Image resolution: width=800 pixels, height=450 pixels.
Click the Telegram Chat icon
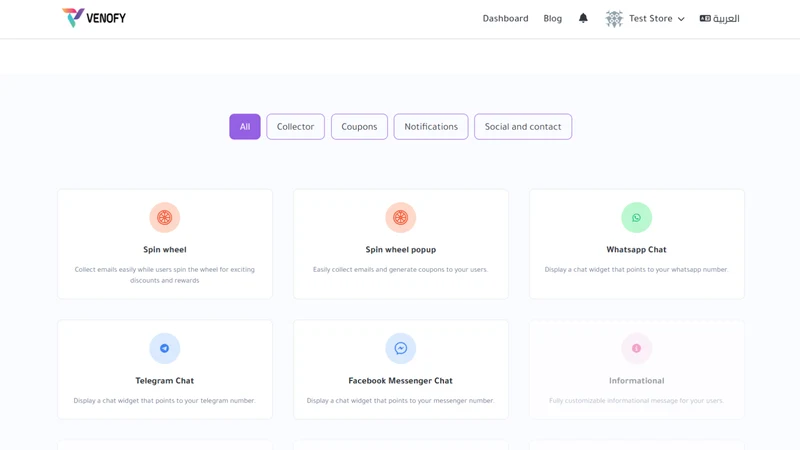pos(164,348)
